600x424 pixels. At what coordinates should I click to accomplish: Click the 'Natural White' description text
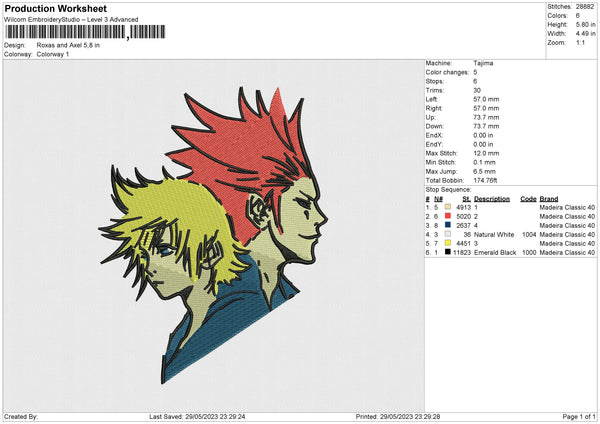pos(494,235)
